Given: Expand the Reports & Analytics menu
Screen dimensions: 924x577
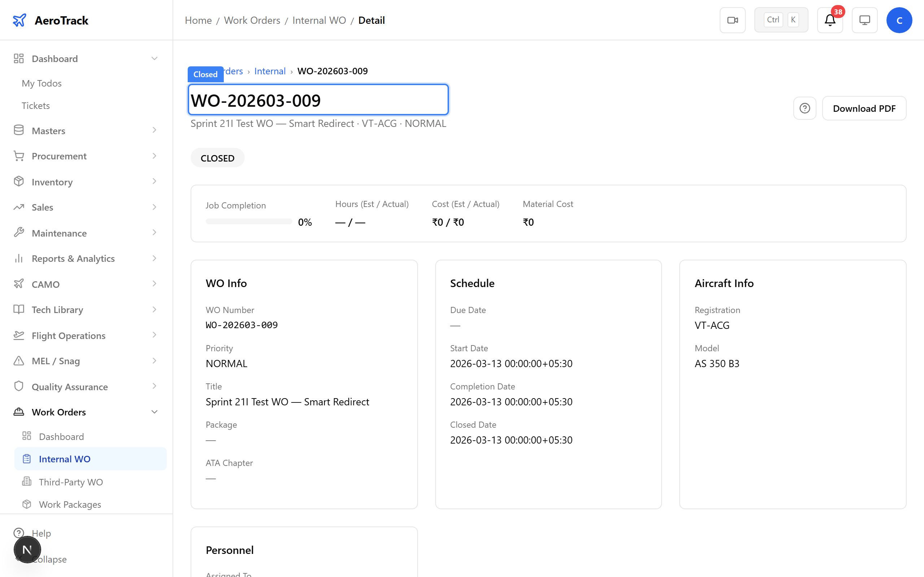Looking at the screenshot, I should coord(73,258).
